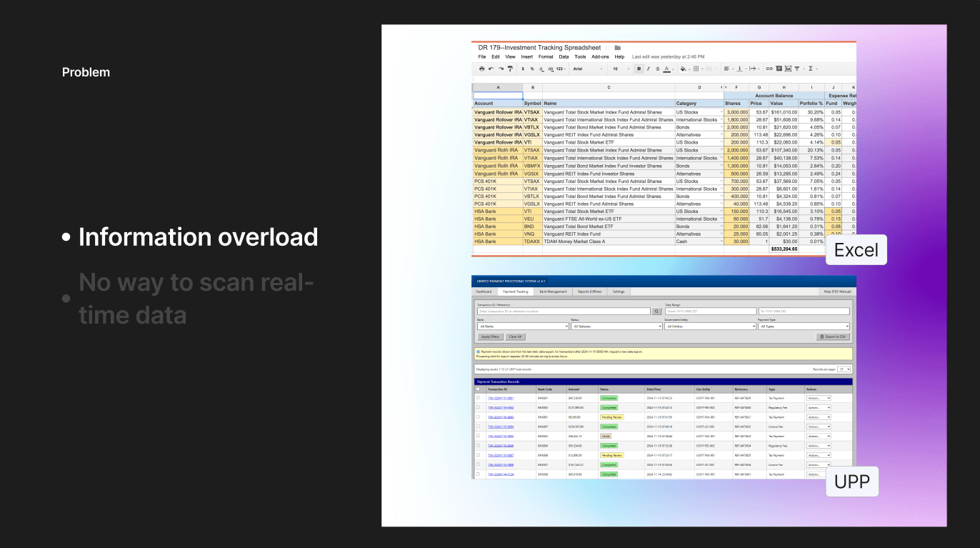Click the search magnifier button in UPP
Screen dimensions: 980x548
point(656,312)
